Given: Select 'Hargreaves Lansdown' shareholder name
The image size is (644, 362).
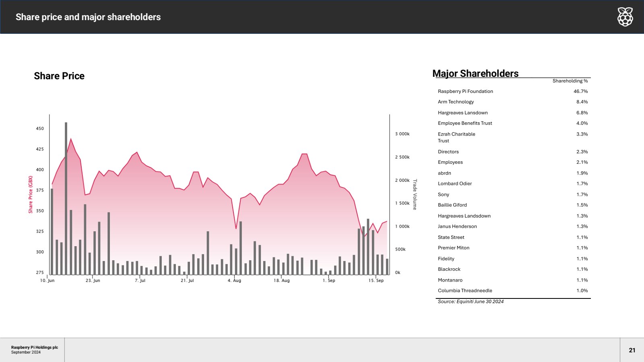Looking at the screenshot, I should (x=463, y=113).
